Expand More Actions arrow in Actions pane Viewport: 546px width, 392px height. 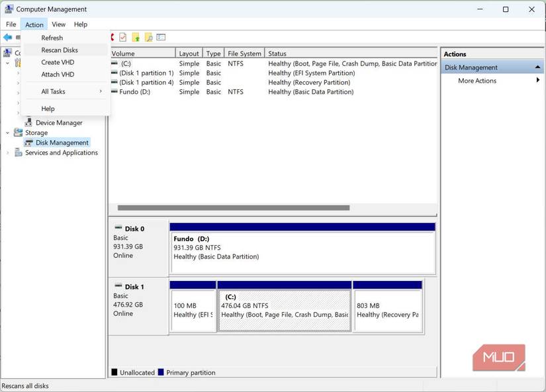(x=538, y=80)
